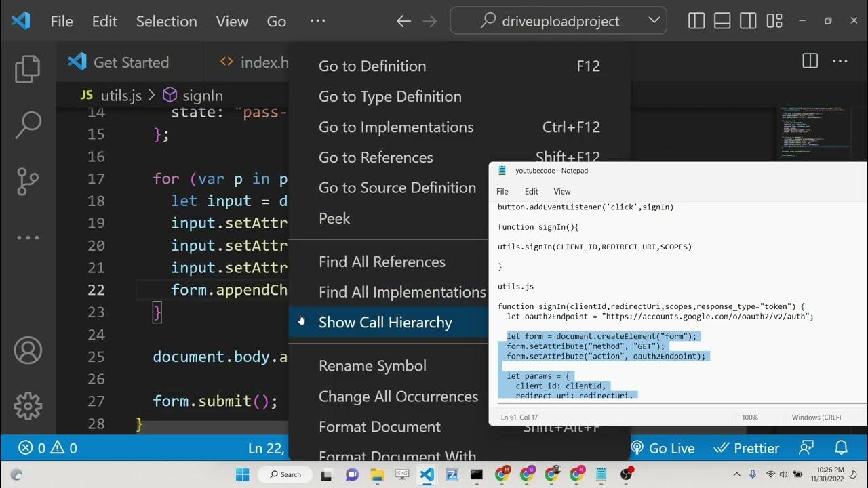Click the code minimap preview
This screenshot has height=488, width=868.
click(814, 132)
